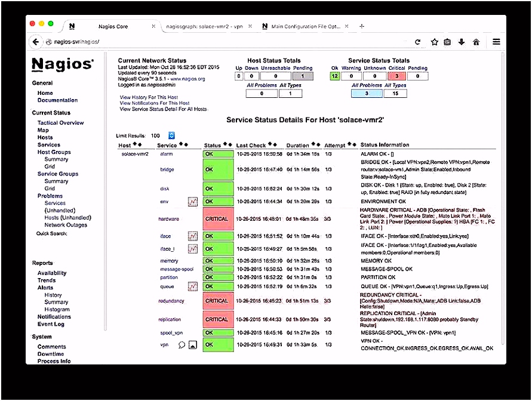Click View Service Status Detail For All Hosts

click(163, 109)
